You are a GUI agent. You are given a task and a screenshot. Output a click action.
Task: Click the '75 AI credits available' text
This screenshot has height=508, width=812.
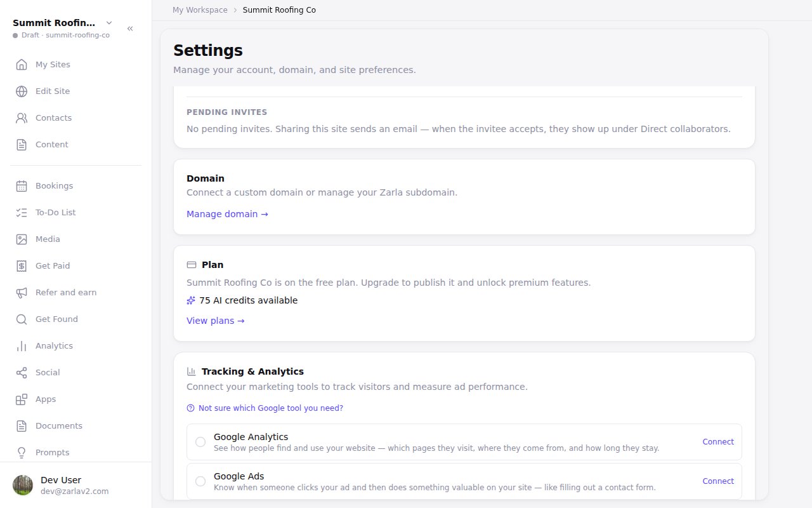(248, 300)
